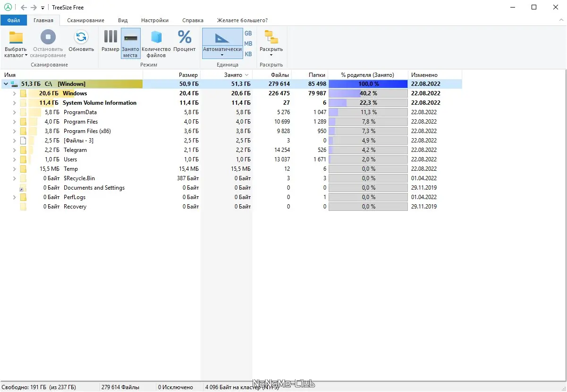Viewport: 567px width, 392px height.
Task: Sort by the Занято column header
Action: tap(227, 75)
